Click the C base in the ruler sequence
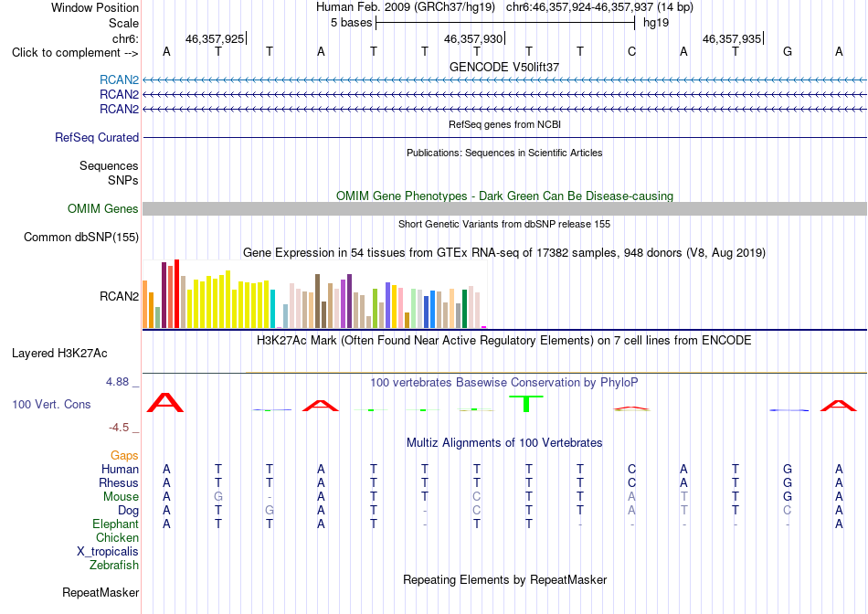Image resolution: width=868 pixels, height=614 pixels. pos(631,52)
